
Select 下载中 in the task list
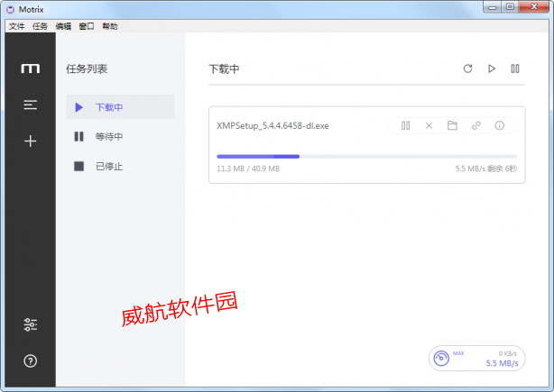[120, 107]
